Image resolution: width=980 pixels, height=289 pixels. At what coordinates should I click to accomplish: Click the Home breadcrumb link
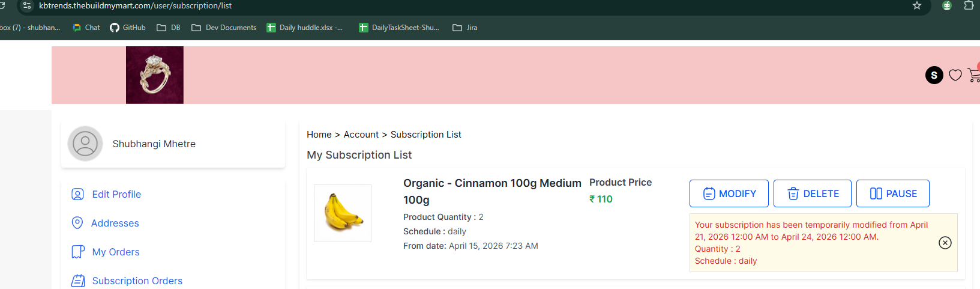coord(319,135)
